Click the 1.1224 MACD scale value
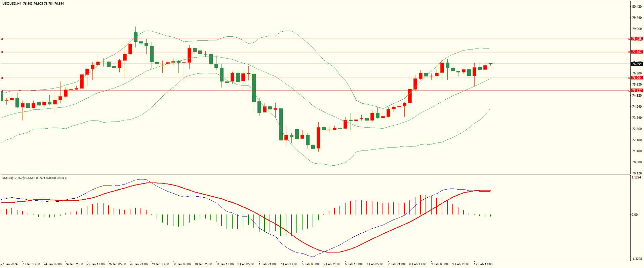The image size is (644, 268). click(637, 177)
